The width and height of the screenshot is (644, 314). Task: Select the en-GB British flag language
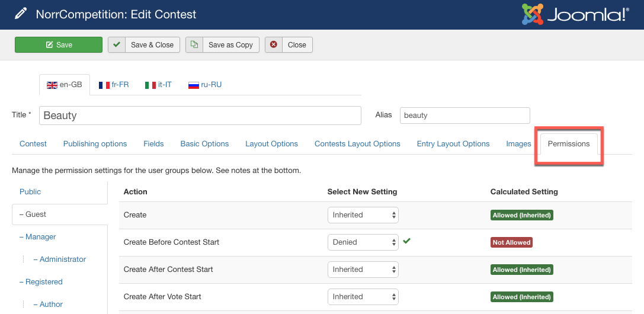(x=65, y=85)
